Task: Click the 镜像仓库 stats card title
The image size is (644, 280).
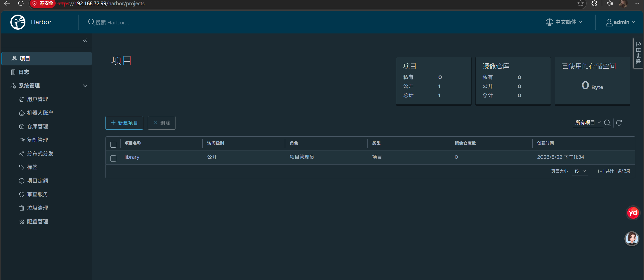Action: coord(496,66)
